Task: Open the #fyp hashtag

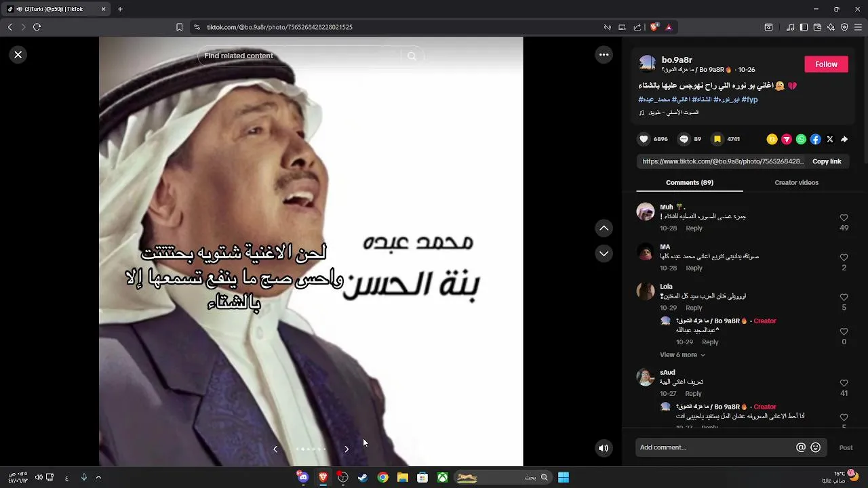Action: [749, 100]
